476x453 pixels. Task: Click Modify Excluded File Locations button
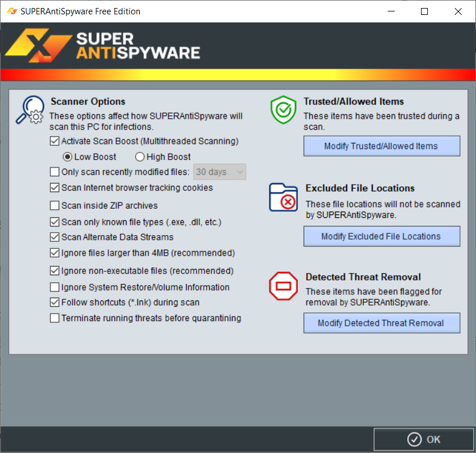(x=381, y=236)
